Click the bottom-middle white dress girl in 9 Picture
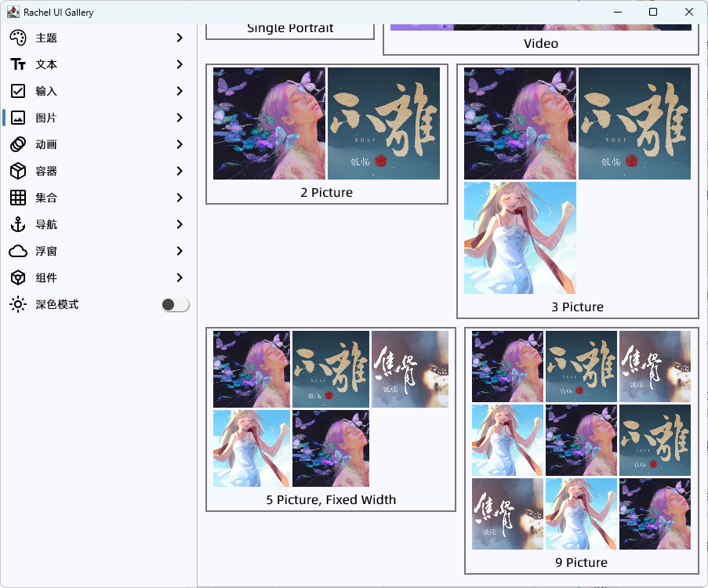Screen dimensions: 708x588 pos(581,514)
